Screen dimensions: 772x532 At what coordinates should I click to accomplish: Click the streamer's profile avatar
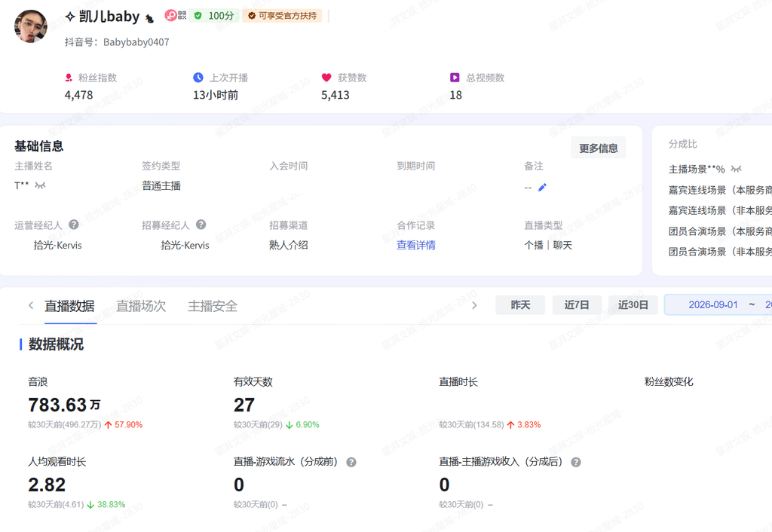pyautogui.click(x=30, y=26)
